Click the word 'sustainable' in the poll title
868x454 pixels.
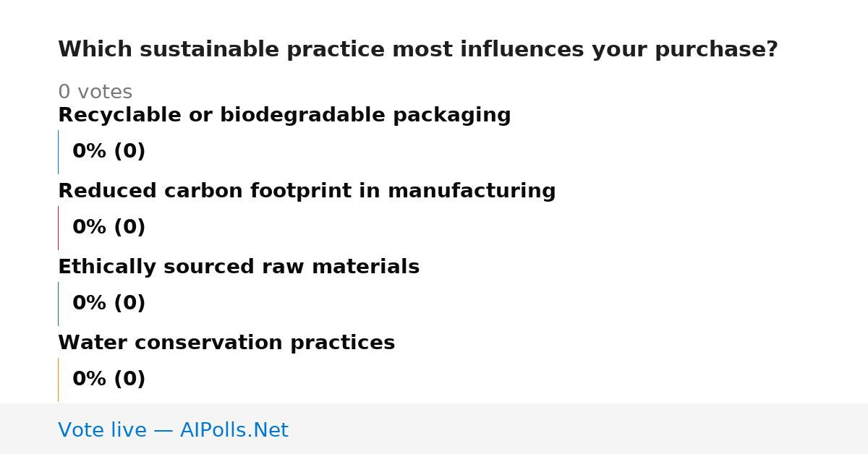tap(209, 50)
